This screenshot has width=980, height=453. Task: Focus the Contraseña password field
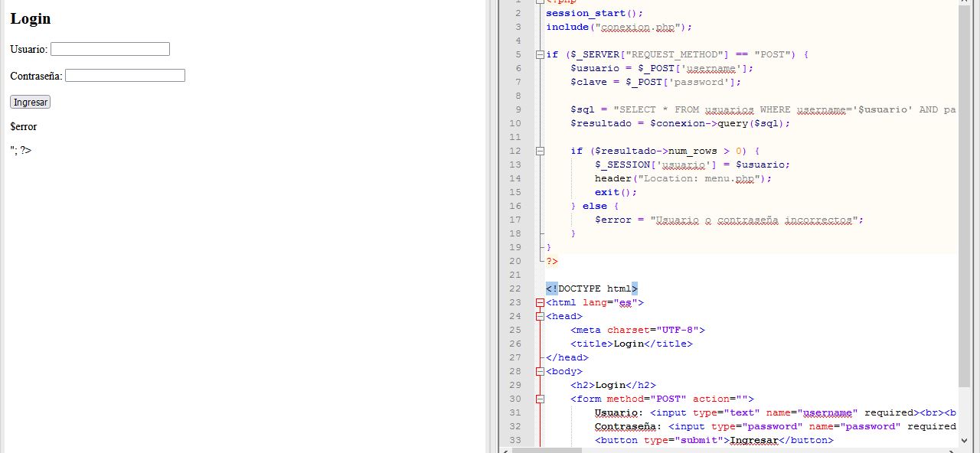(125, 75)
